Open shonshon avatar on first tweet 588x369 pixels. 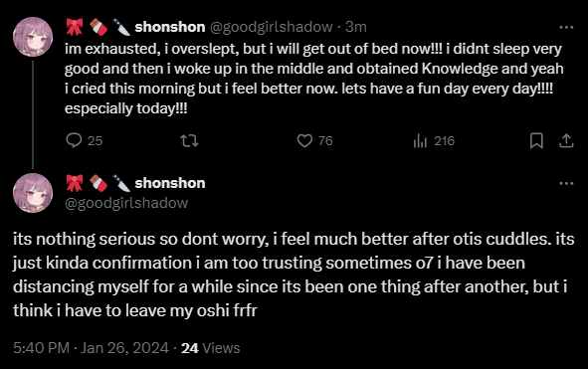pyautogui.click(x=33, y=37)
